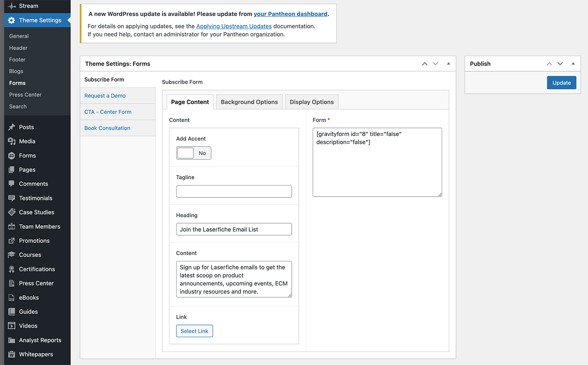Select the Team Members icon
The image size is (588, 365).
tap(11, 226)
